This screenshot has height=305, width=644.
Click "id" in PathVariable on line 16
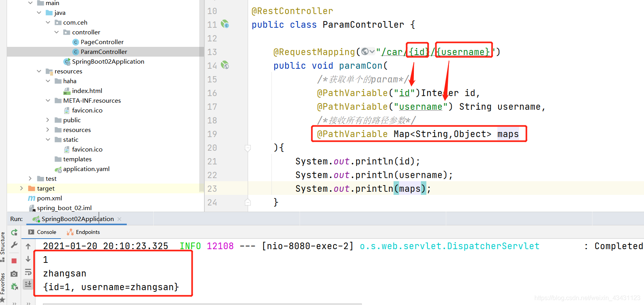click(404, 93)
